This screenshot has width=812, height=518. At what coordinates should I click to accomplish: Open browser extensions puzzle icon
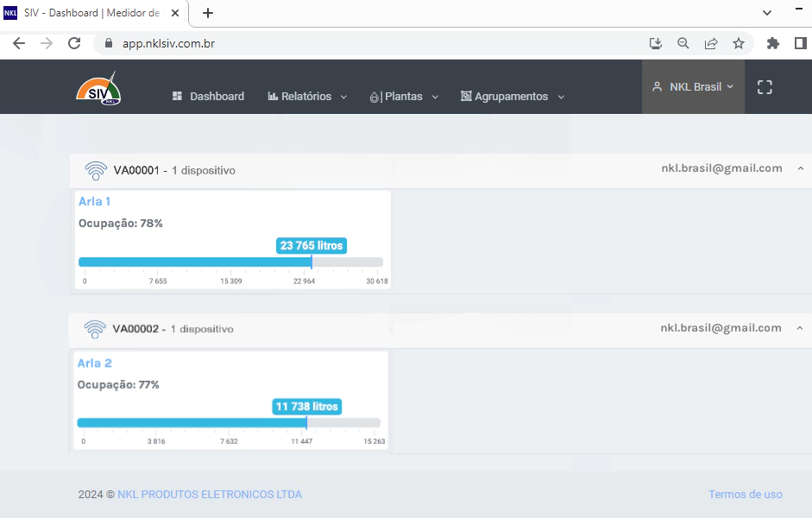(773, 43)
